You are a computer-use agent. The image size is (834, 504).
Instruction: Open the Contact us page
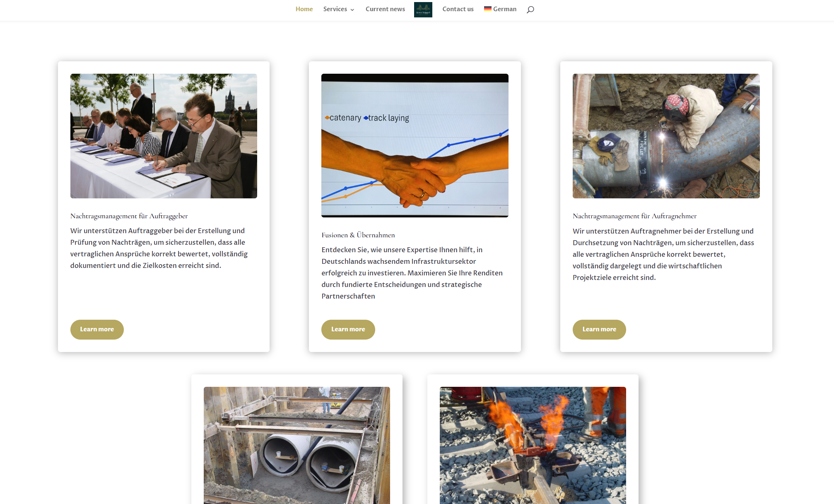point(458,9)
